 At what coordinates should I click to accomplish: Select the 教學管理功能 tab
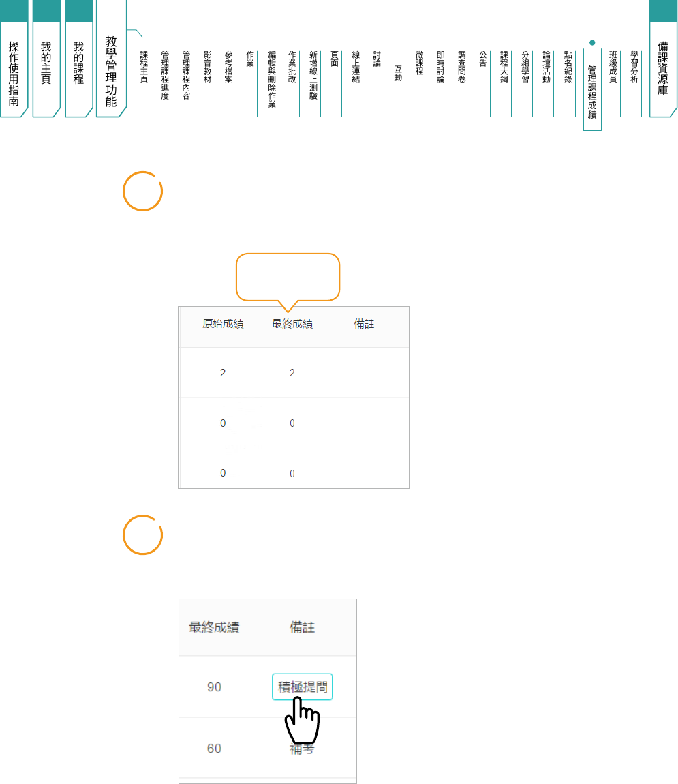pyautogui.click(x=111, y=60)
